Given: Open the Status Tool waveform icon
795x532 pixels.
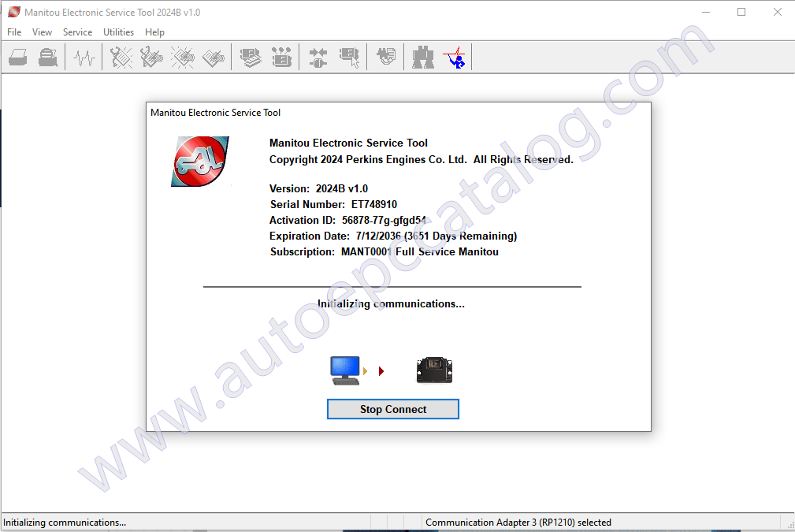Looking at the screenshot, I should tap(84, 58).
